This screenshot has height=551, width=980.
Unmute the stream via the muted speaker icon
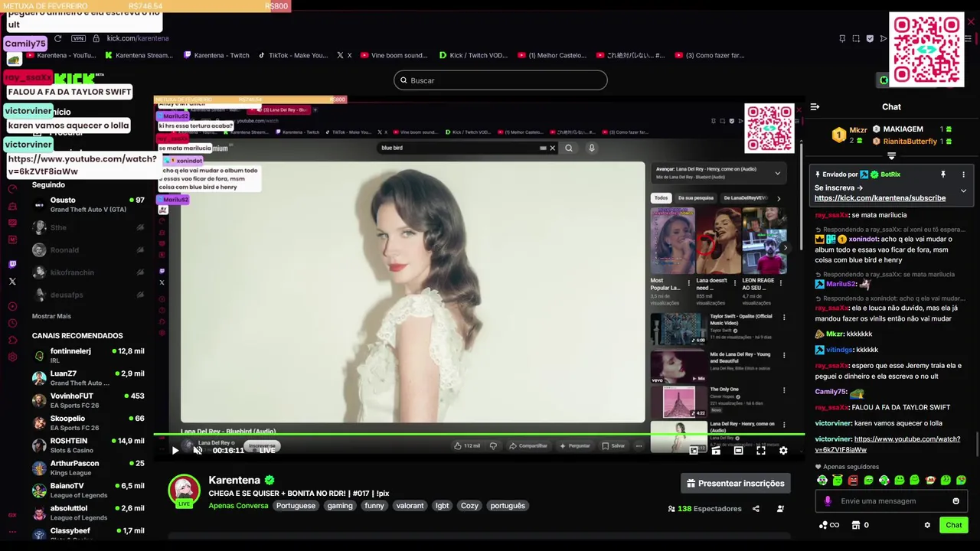[x=198, y=451]
